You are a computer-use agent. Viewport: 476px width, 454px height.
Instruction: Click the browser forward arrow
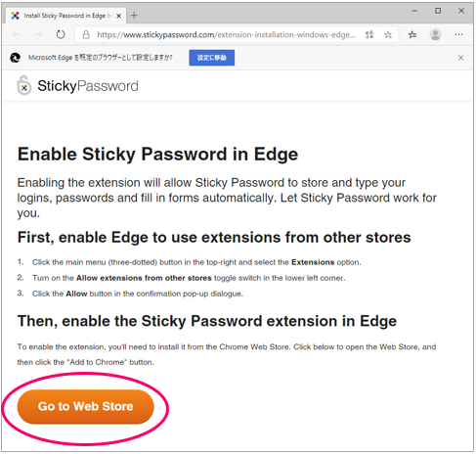[38, 34]
